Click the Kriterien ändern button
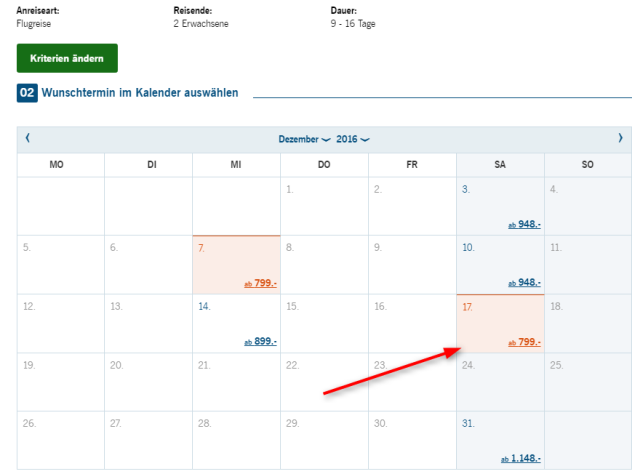The image size is (640, 474). pos(67,58)
